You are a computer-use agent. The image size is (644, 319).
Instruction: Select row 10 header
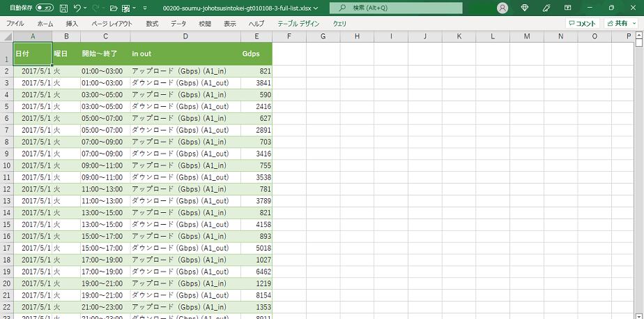(x=6, y=165)
